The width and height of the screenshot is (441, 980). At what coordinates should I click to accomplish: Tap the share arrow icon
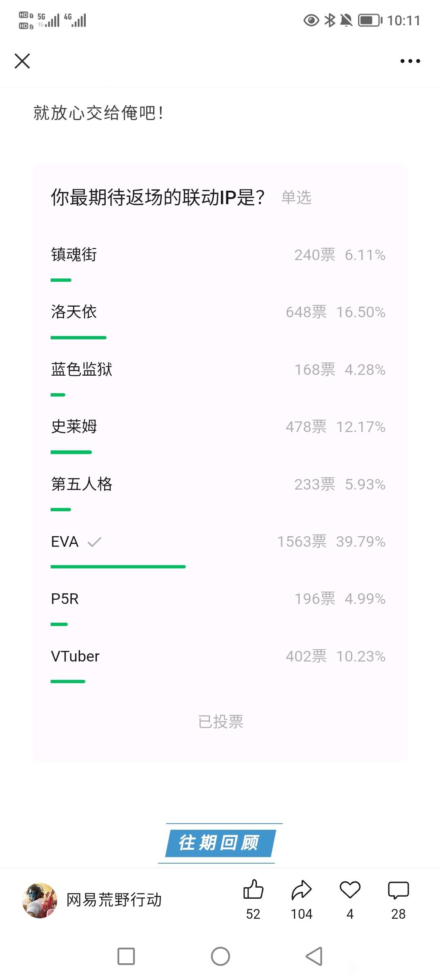click(301, 890)
